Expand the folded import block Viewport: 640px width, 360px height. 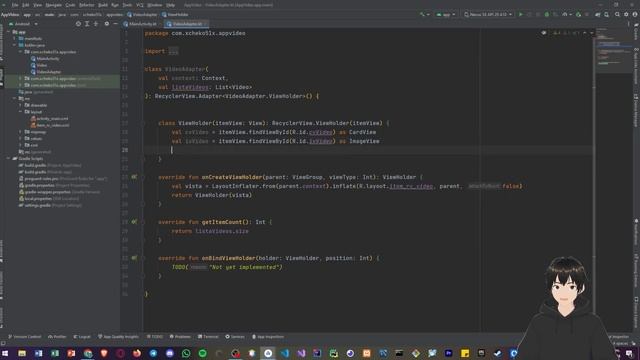point(173,51)
